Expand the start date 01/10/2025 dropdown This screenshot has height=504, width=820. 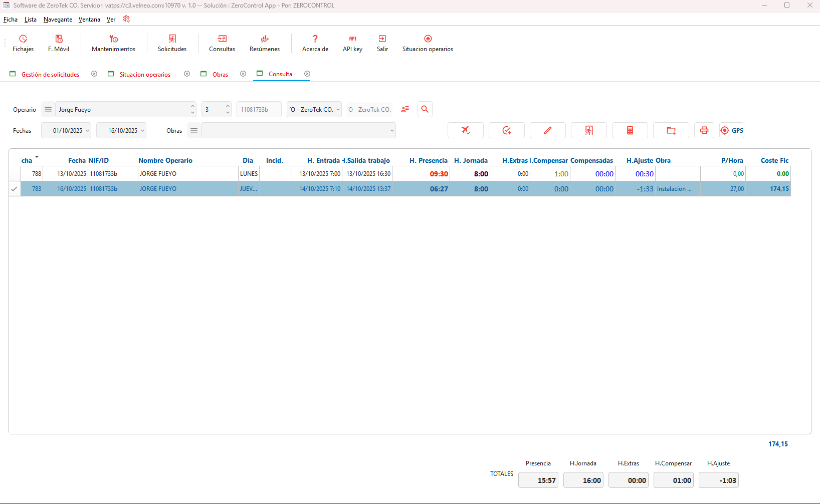pyautogui.click(x=87, y=130)
